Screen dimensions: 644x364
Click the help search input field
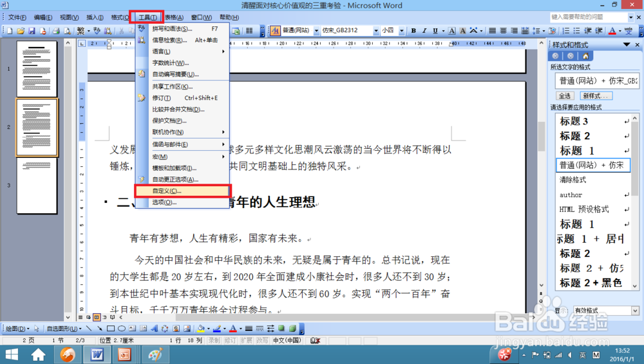pyautogui.click(x=589, y=17)
